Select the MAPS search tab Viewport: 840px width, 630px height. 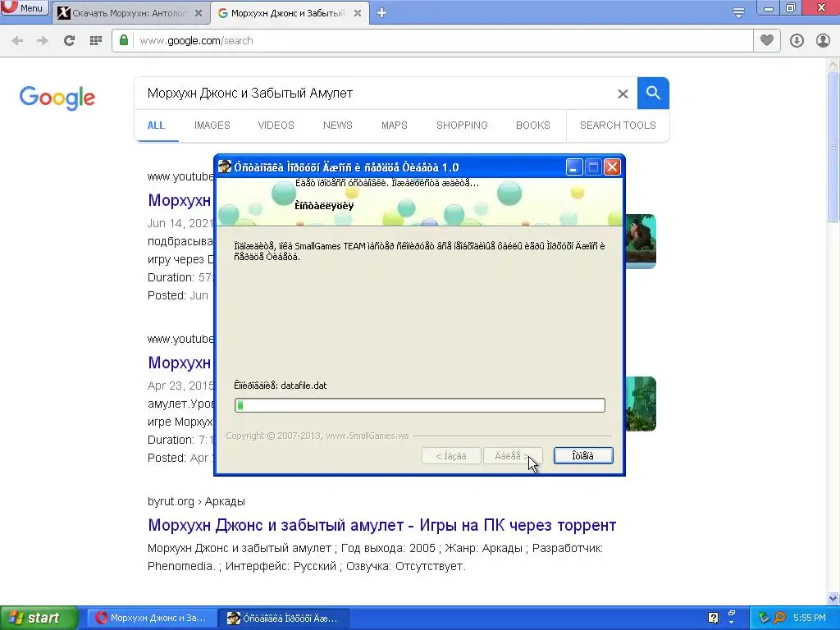coord(395,126)
